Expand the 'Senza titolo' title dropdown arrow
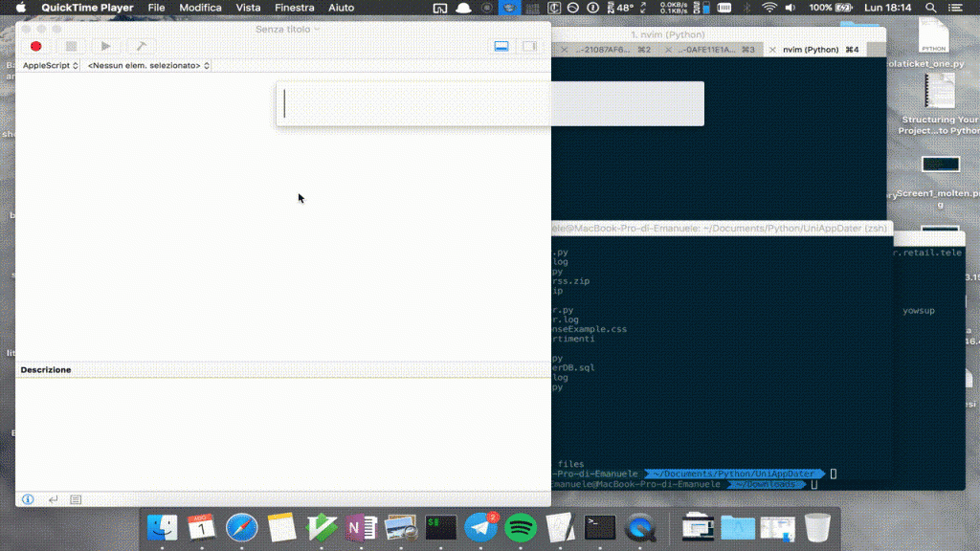Viewport: 980px width, 551px height. pyautogui.click(x=318, y=29)
